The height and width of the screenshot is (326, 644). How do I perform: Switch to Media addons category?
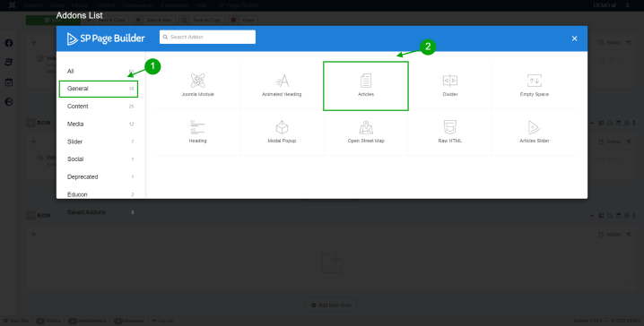click(x=100, y=124)
